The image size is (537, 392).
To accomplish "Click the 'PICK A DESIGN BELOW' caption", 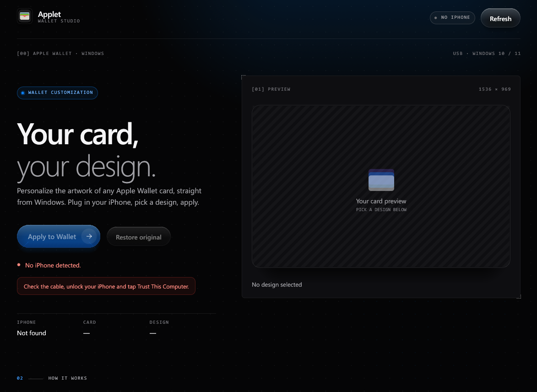I will [381, 209].
